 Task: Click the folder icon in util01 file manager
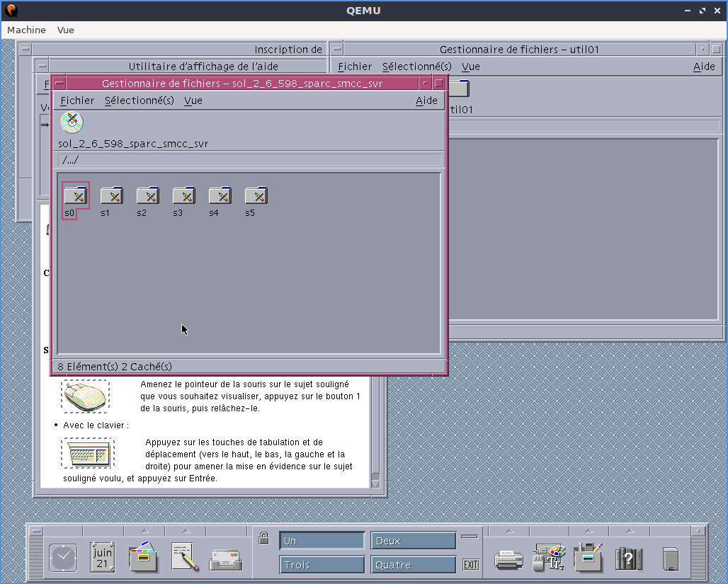[459, 88]
